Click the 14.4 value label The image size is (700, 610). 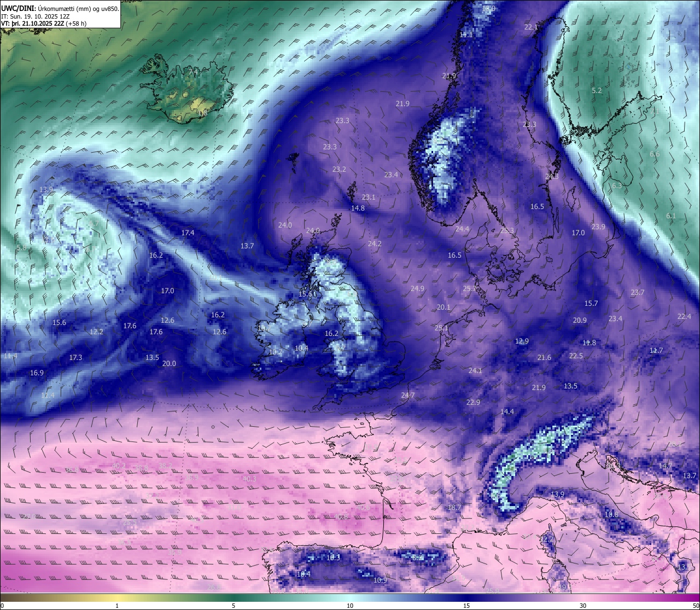[x=507, y=411]
